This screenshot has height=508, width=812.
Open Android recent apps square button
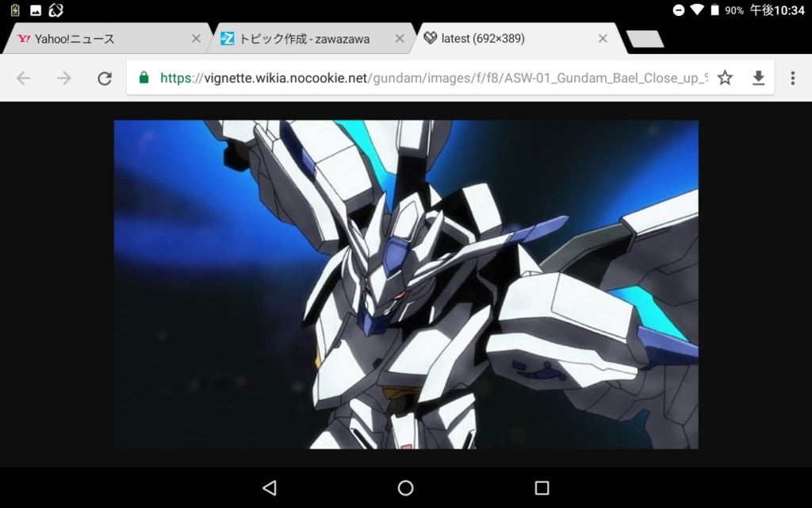pos(542,488)
